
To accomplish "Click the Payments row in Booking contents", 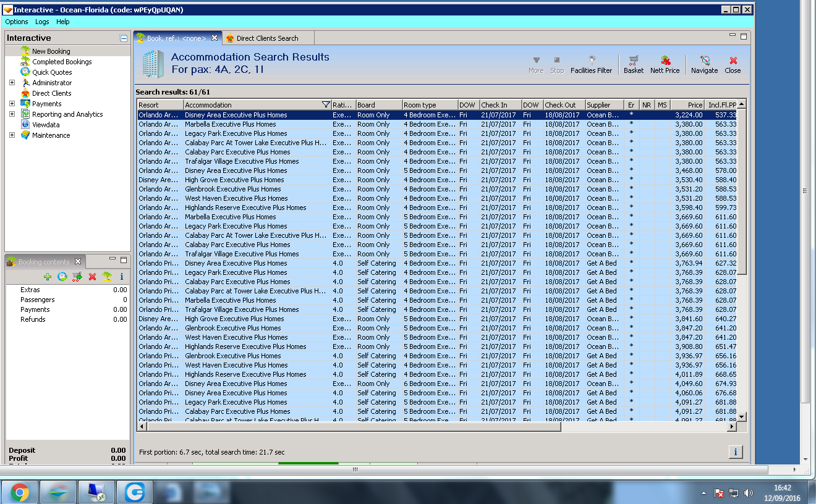I will click(x=67, y=309).
